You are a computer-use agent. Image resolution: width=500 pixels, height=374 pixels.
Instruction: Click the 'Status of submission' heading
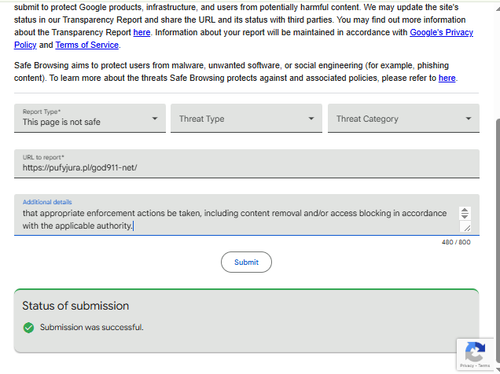(76, 306)
